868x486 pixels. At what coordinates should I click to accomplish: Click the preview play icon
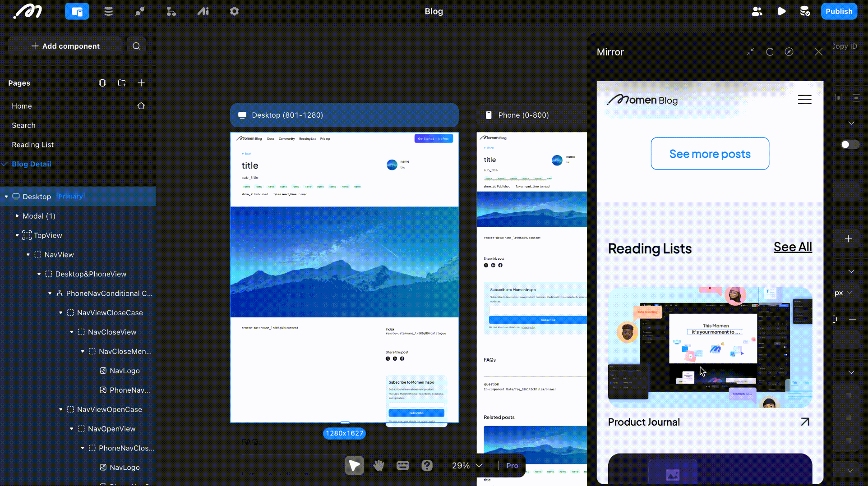(782, 11)
